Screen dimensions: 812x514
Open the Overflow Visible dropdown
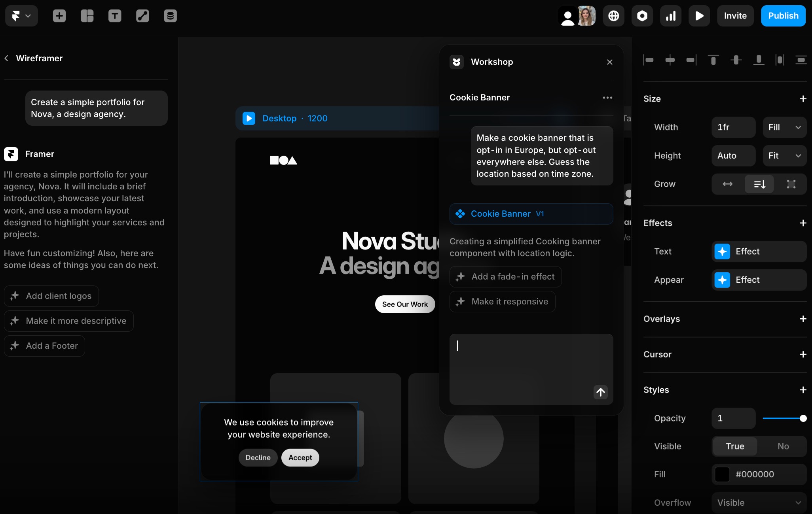tap(759, 503)
